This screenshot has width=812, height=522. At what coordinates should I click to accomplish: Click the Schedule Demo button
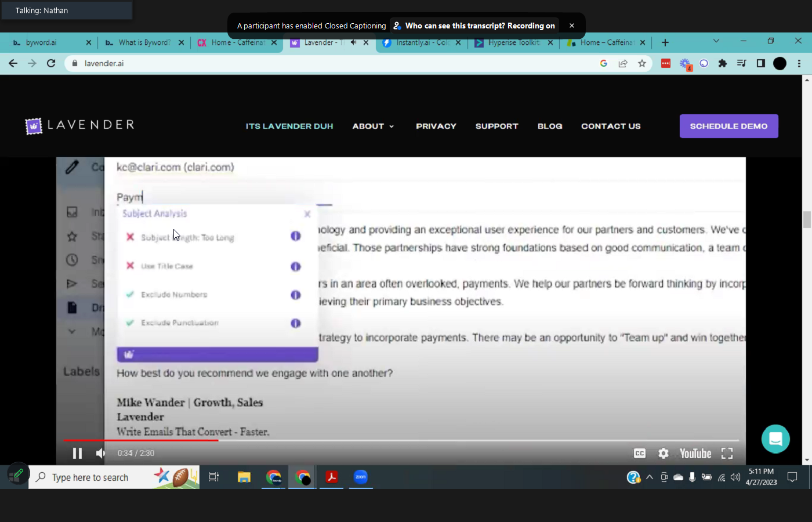[x=728, y=126]
